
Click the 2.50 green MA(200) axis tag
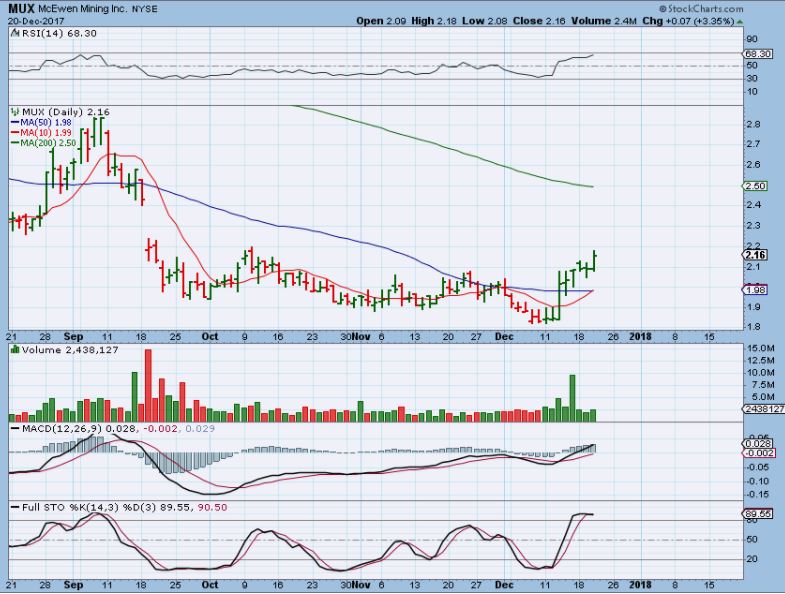coord(755,186)
